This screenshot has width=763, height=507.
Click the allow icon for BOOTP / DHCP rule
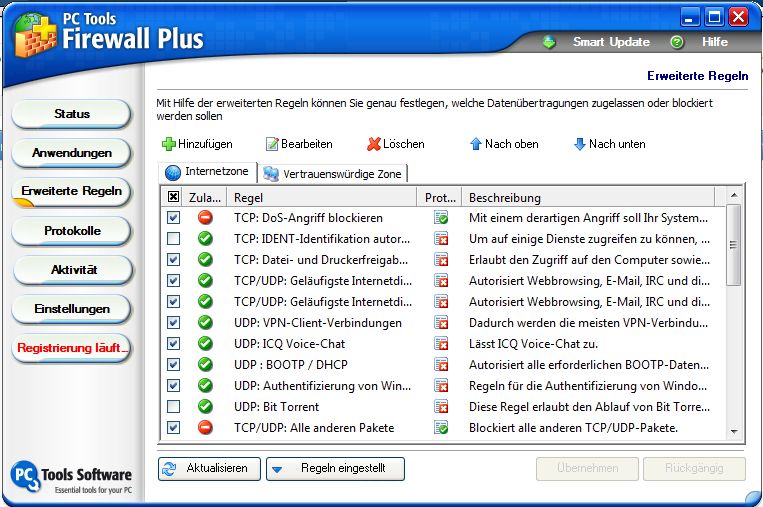tap(205, 364)
